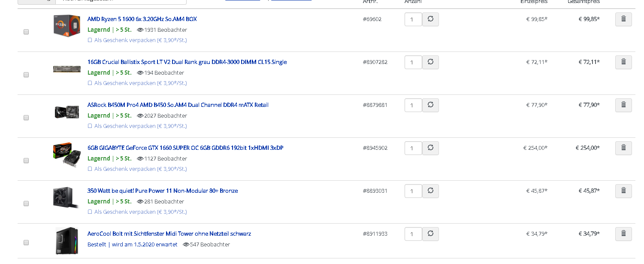Image resolution: width=644 pixels, height=264 pixels.
Task: Check gift wrap option for be quiet! PSU
Action: [90, 212]
